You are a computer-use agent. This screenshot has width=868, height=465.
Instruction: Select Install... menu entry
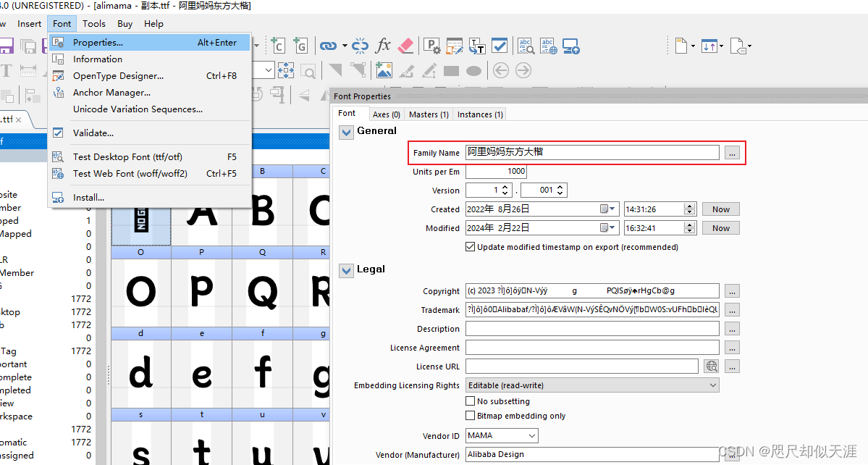tap(150, 198)
